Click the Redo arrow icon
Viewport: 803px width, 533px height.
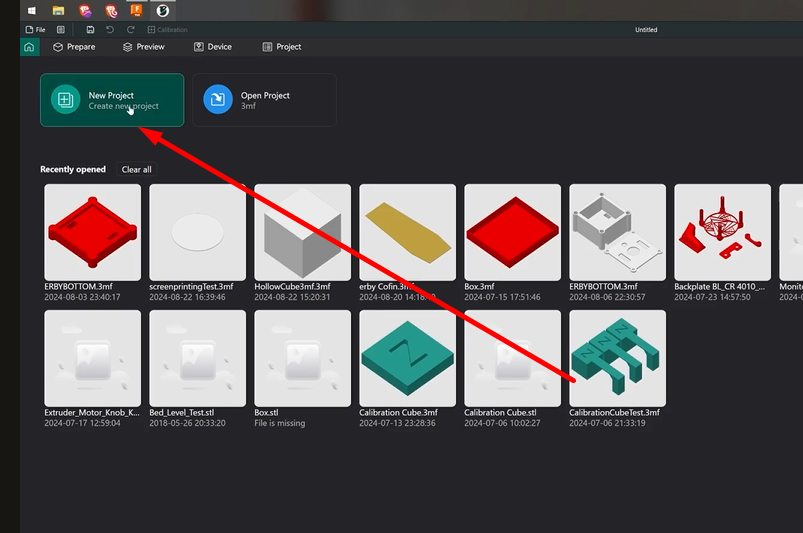(131, 30)
